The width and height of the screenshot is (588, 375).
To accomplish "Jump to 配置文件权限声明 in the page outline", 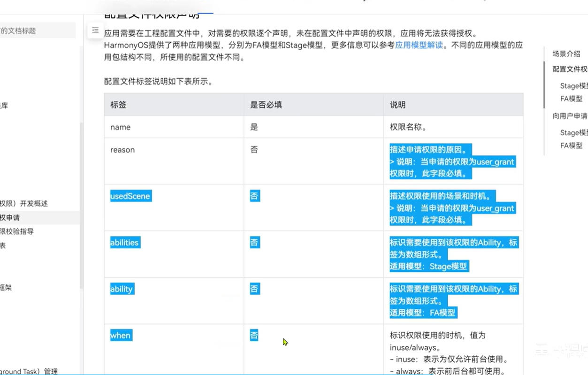I will pyautogui.click(x=570, y=69).
